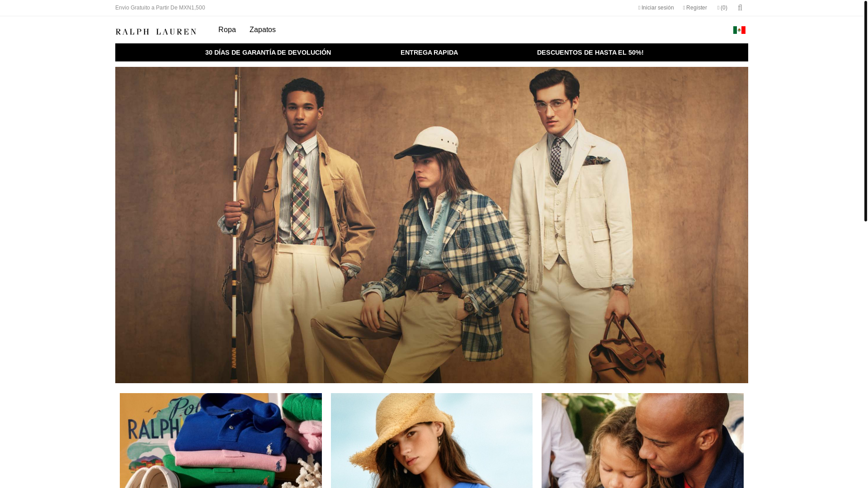Select the Mexico flag country icon
Screen dimensions: 868x488
[x=739, y=30]
